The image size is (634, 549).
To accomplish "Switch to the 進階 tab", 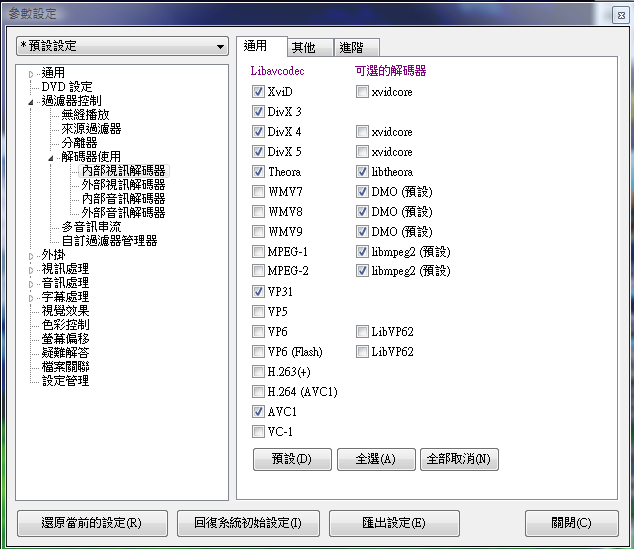I will tap(351, 47).
